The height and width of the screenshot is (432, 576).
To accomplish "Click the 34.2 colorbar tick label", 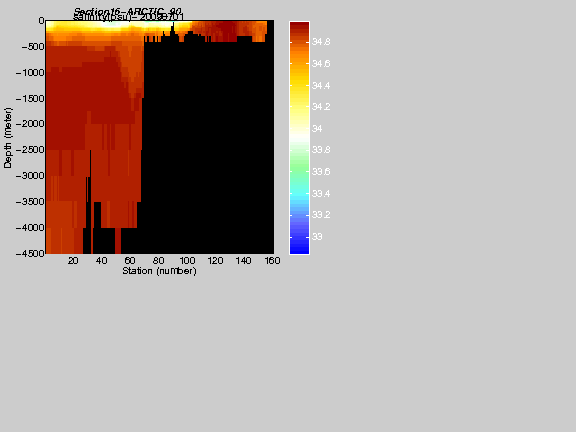I will coord(321,107).
